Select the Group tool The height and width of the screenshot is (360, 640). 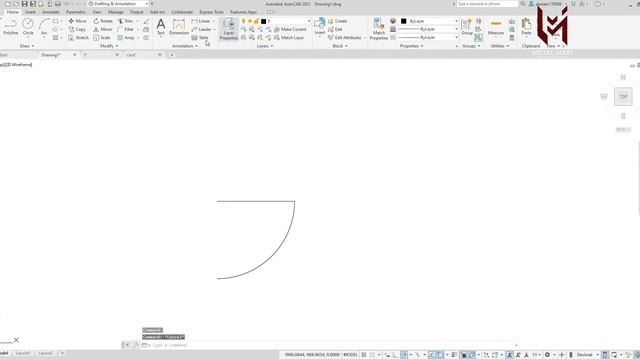point(467,27)
